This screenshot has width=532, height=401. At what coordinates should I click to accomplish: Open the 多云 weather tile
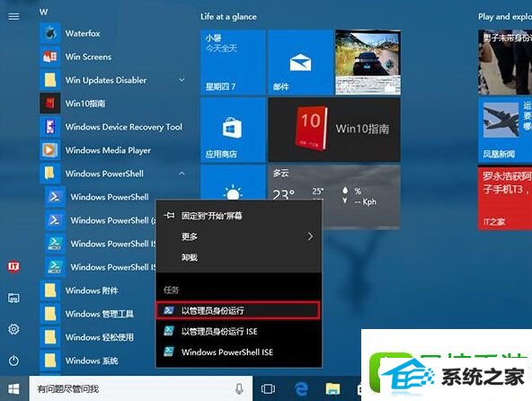(334, 196)
